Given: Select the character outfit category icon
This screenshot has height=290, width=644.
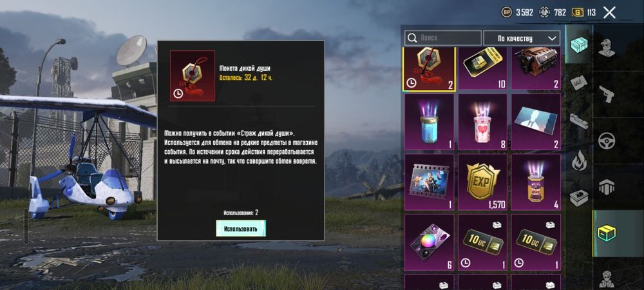Looking at the screenshot, I should click(x=607, y=48).
